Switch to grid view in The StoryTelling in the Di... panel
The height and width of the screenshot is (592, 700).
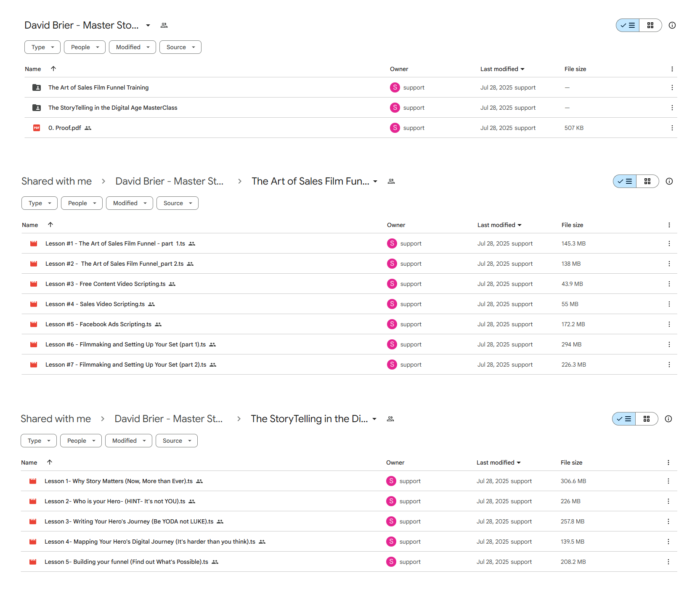(647, 419)
